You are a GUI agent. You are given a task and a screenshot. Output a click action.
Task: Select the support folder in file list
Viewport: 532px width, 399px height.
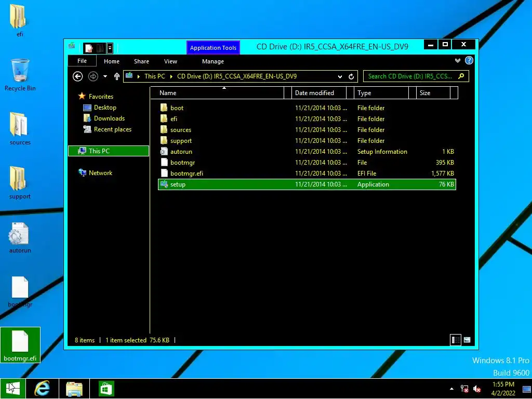(307, 140)
